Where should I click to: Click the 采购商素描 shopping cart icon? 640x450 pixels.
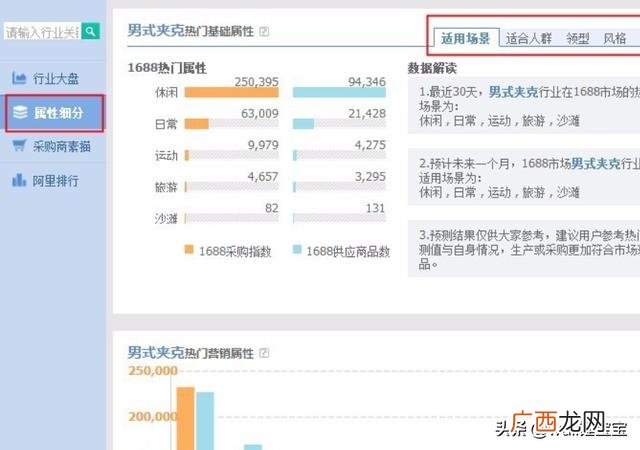19,145
